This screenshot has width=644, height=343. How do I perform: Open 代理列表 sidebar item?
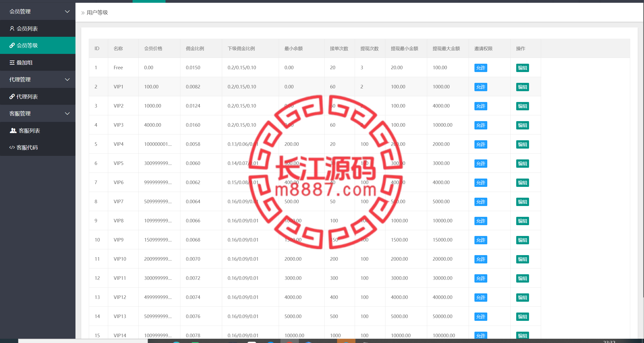click(x=38, y=96)
